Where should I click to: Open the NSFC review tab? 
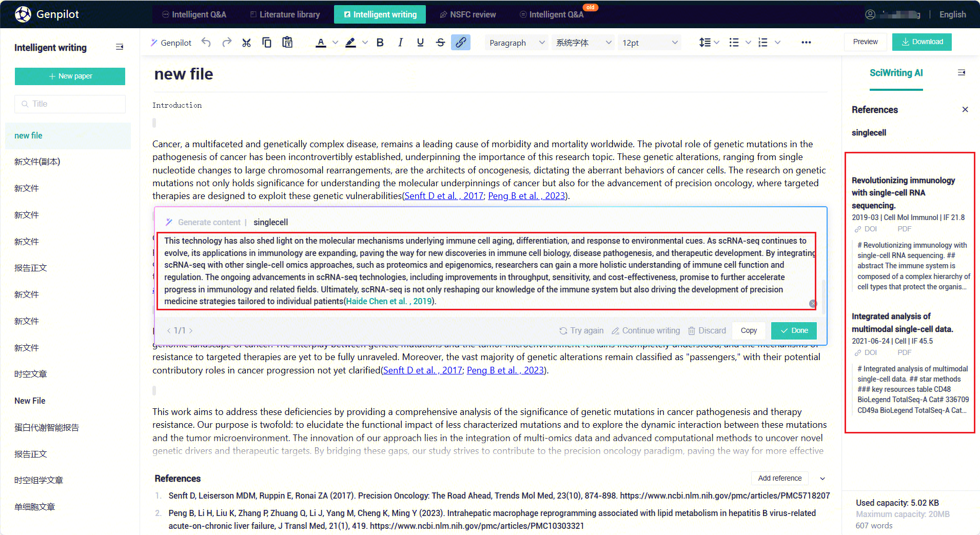467,14
